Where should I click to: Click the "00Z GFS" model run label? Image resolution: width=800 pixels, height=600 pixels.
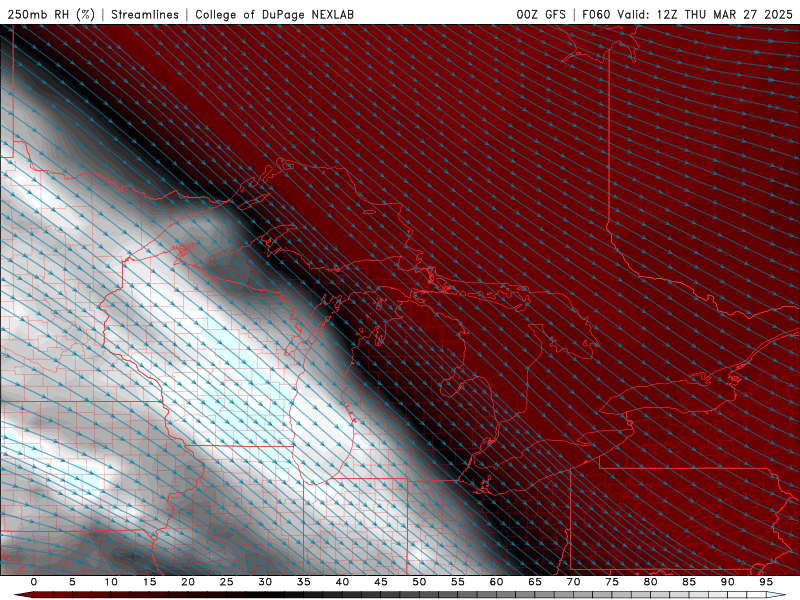(541, 14)
